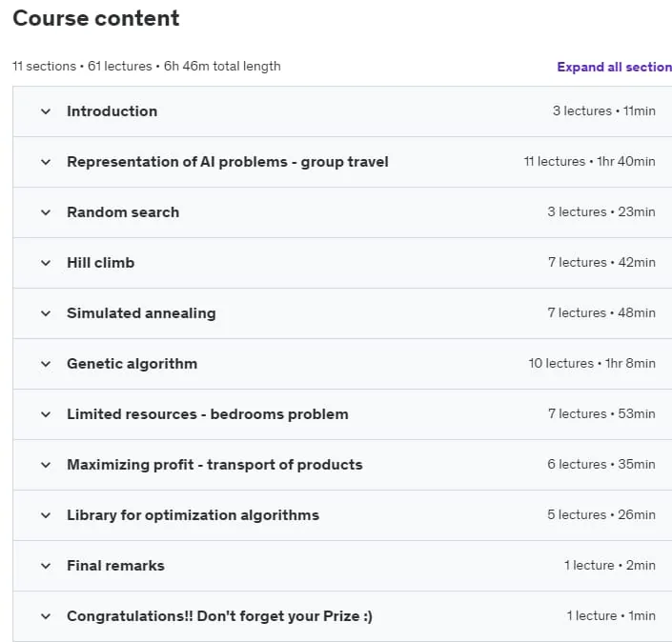Expand the Introduction section chevron
This screenshot has height=642, width=672.
click(46, 111)
